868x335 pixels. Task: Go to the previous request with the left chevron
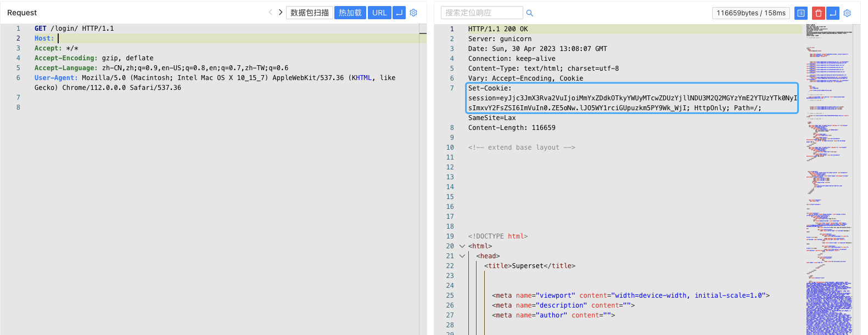[x=271, y=12]
